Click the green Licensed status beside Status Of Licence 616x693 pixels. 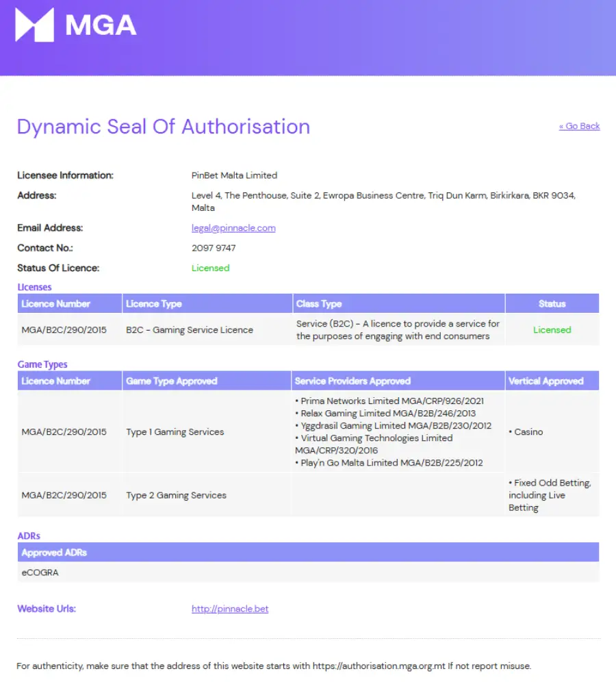[x=210, y=268]
